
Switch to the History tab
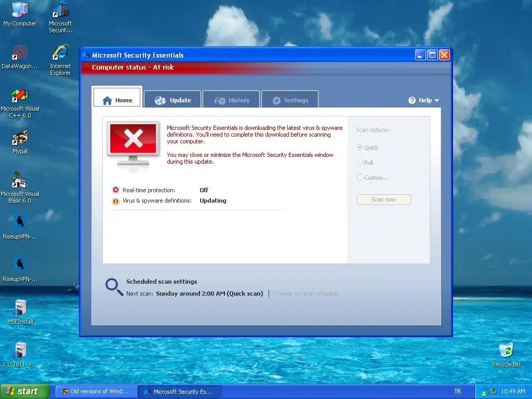coord(231,100)
